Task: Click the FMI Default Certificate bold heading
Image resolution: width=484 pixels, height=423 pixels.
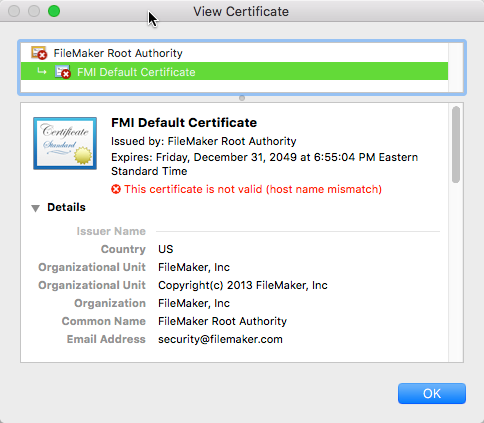Action: tap(184, 123)
